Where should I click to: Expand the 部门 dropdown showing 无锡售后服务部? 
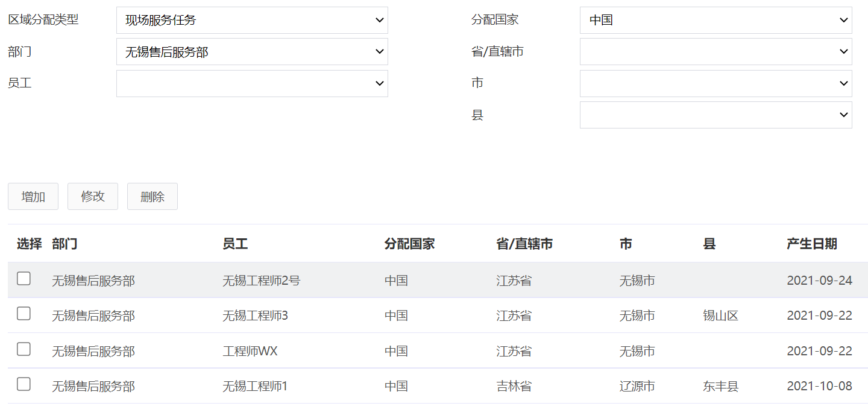tap(252, 52)
